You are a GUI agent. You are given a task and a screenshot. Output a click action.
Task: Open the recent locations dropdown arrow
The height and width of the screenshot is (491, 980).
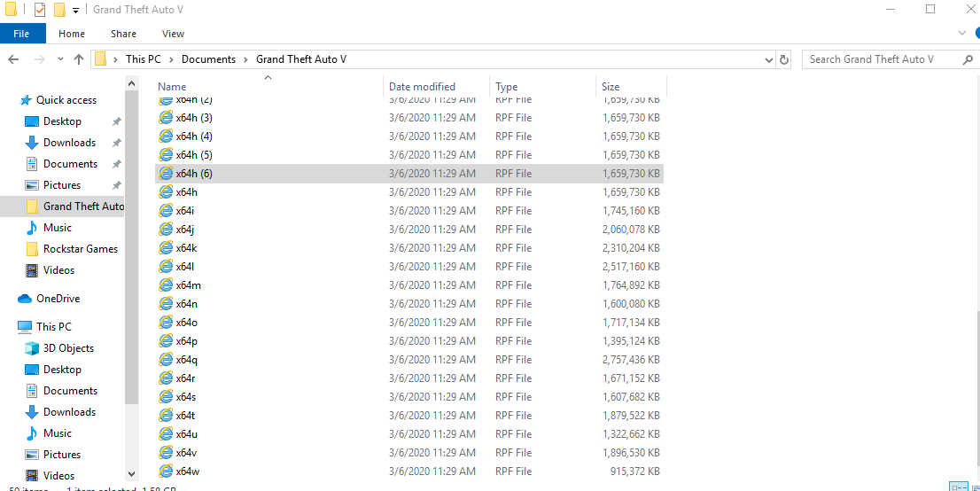tap(60, 59)
